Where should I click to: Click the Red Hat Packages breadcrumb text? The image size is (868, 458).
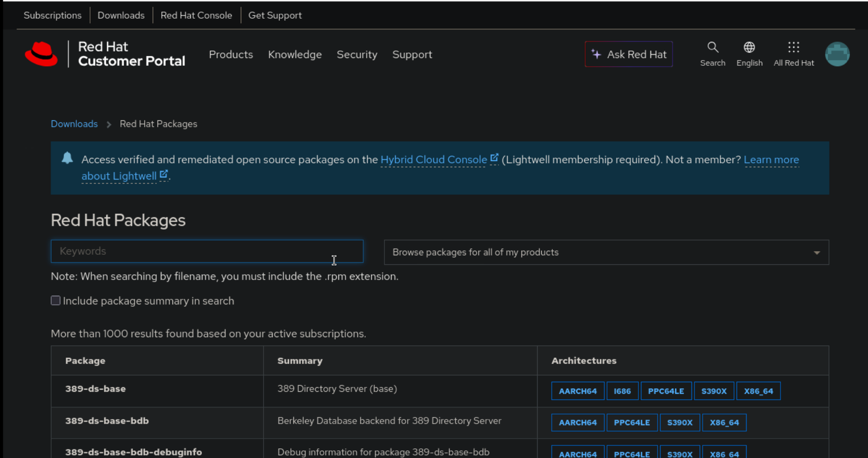coord(158,124)
